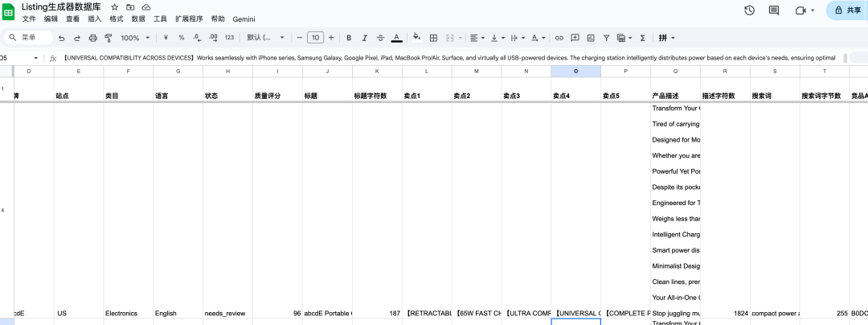
Task: Open the comments panel icon
Action: (x=774, y=10)
